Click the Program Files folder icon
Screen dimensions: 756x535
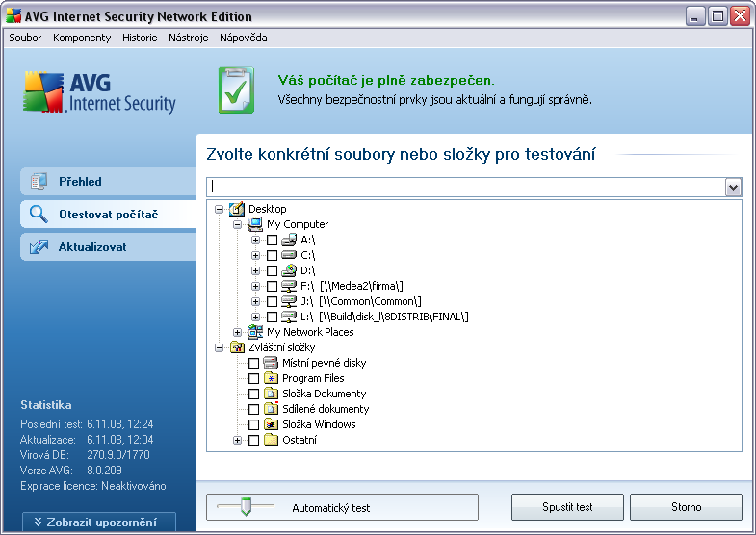(271, 378)
